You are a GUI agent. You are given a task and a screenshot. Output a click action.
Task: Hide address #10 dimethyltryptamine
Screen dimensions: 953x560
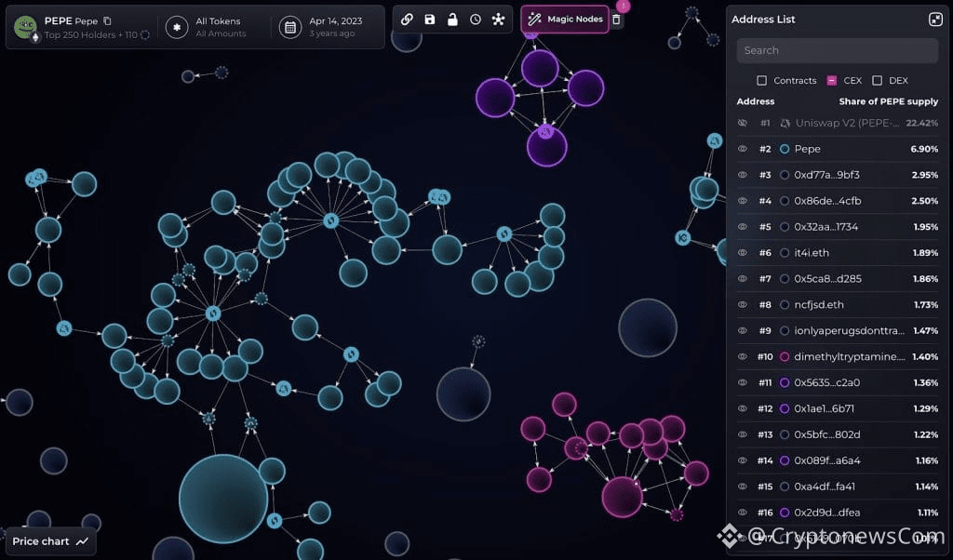coord(742,356)
